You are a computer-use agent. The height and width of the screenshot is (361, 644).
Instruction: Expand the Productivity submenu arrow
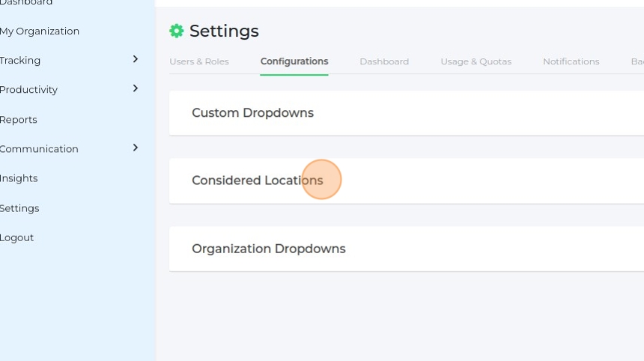(136, 88)
